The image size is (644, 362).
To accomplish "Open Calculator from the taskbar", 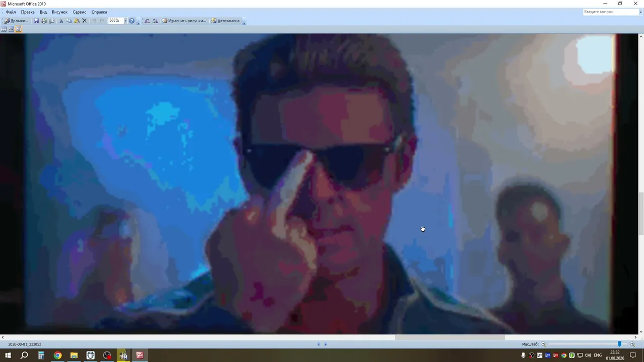I will coord(41,355).
